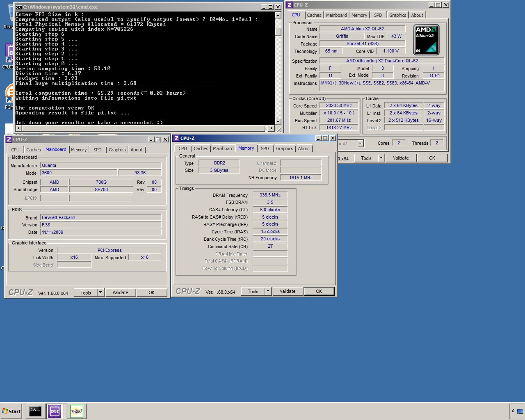
Task: Close the cmd.exe window
Action: click(278, 7)
